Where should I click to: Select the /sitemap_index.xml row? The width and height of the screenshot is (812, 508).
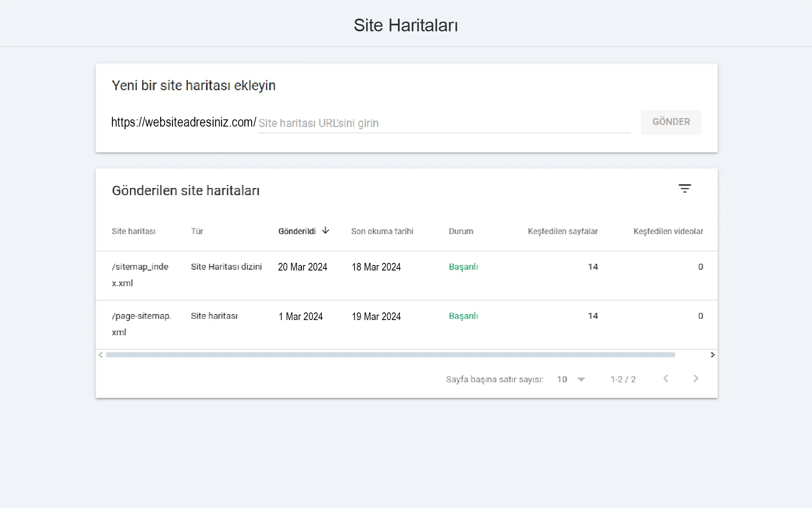[x=140, y=275]
